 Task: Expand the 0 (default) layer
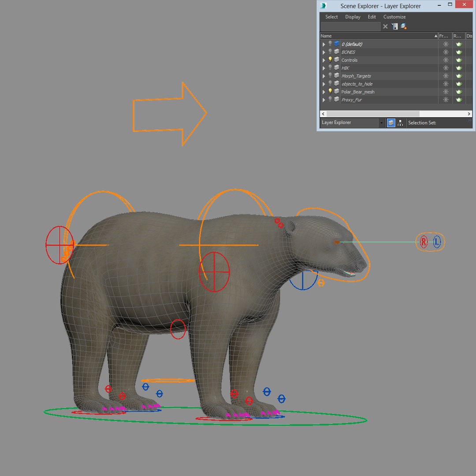coord(324,45)
